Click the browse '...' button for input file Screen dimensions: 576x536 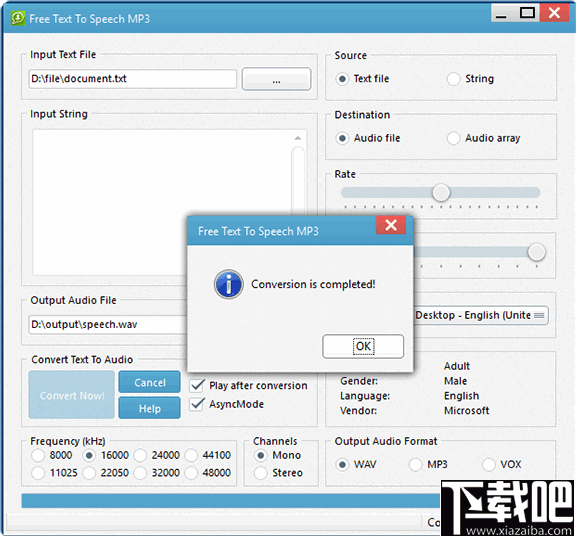click(x=276, y=79)
